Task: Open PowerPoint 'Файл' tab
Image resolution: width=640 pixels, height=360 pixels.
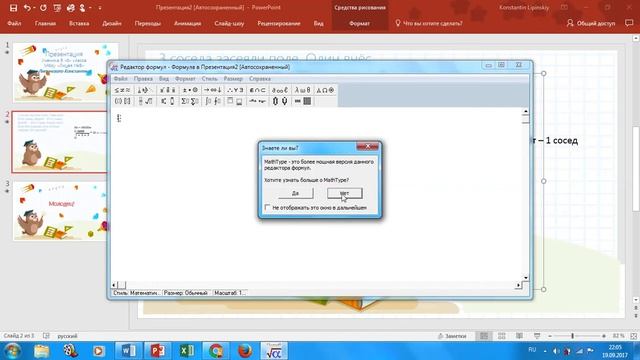Action: tap(14, 23)
